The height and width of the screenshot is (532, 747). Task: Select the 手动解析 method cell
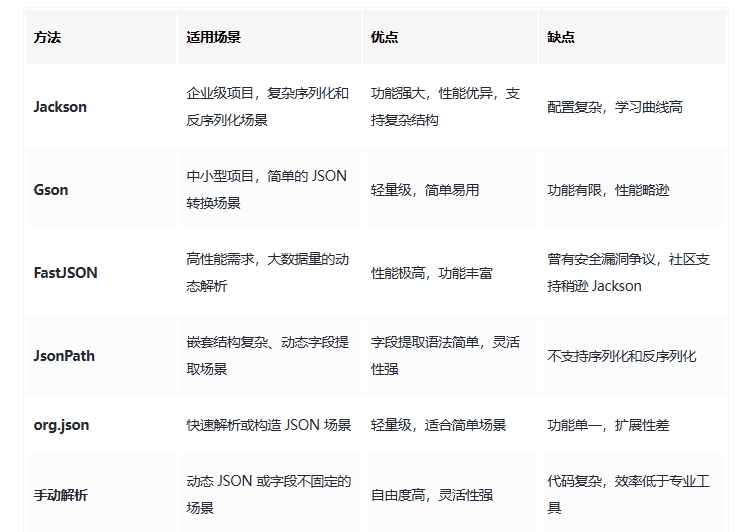click(x=101, y=494)
